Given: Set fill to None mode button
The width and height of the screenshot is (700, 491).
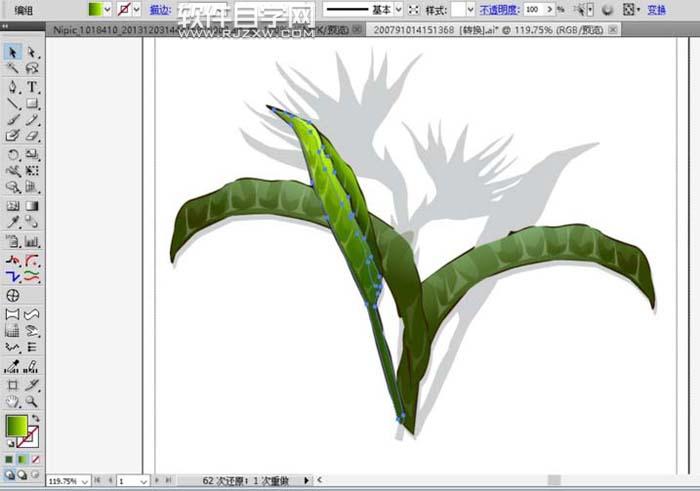Looking at the screenshot, I should pyautogui.click(x=35, y=459).
